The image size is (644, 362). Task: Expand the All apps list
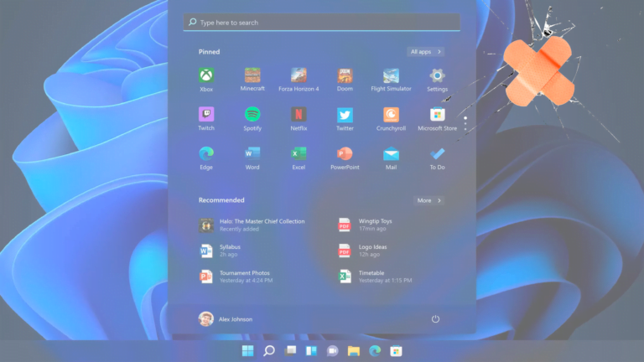(x=425, y=52)
